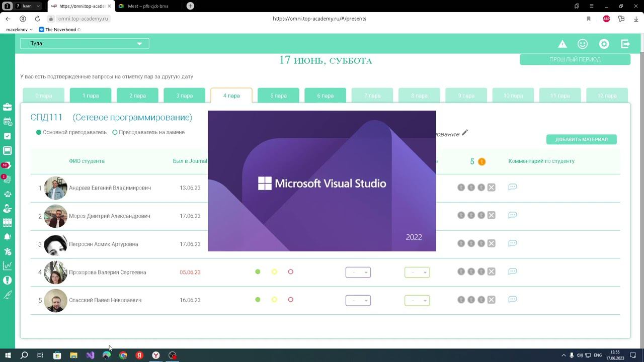
Task: Open a new browser tab with plus button
Action: point(190,6)
